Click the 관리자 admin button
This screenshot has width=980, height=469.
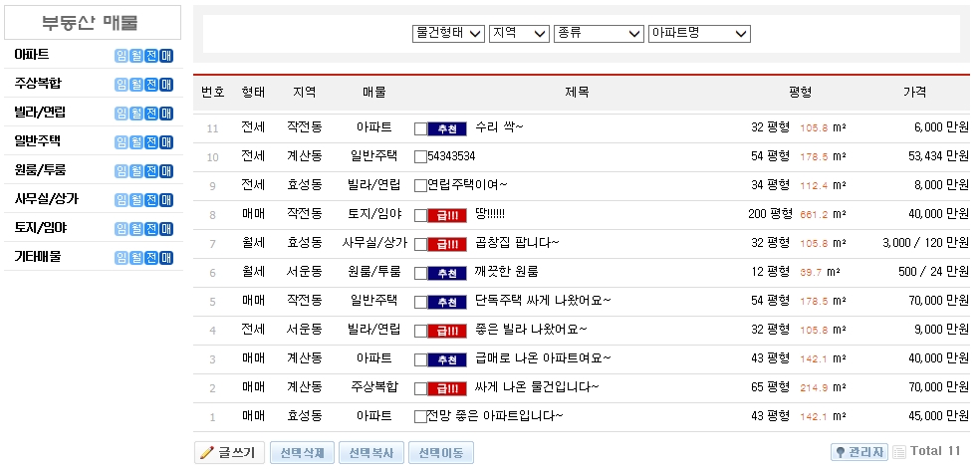[858, 452]
